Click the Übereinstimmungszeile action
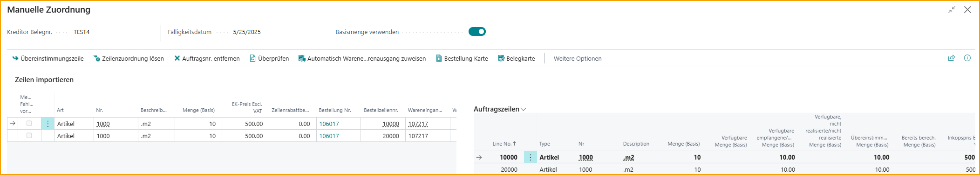 (x=48, y=58)
